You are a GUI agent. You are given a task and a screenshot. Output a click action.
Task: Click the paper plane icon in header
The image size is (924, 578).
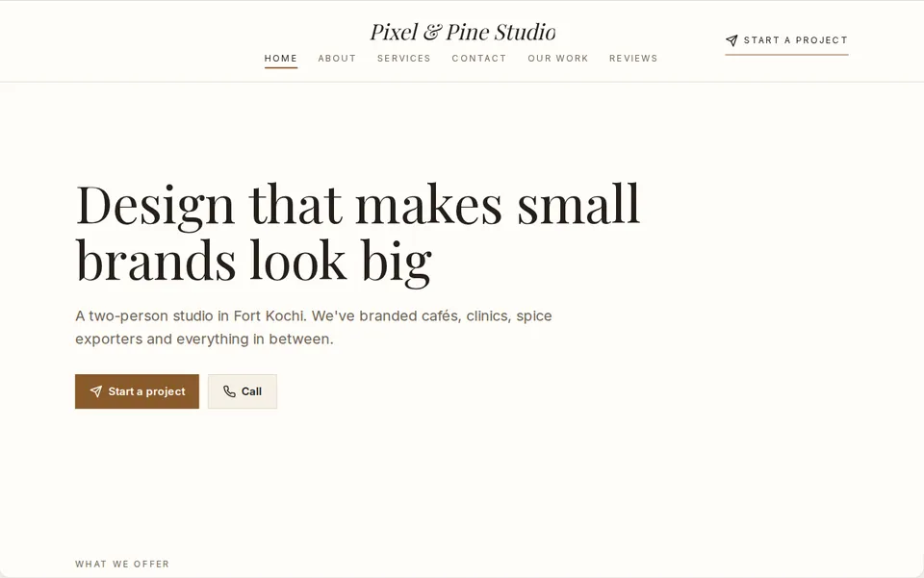[731, 40]
